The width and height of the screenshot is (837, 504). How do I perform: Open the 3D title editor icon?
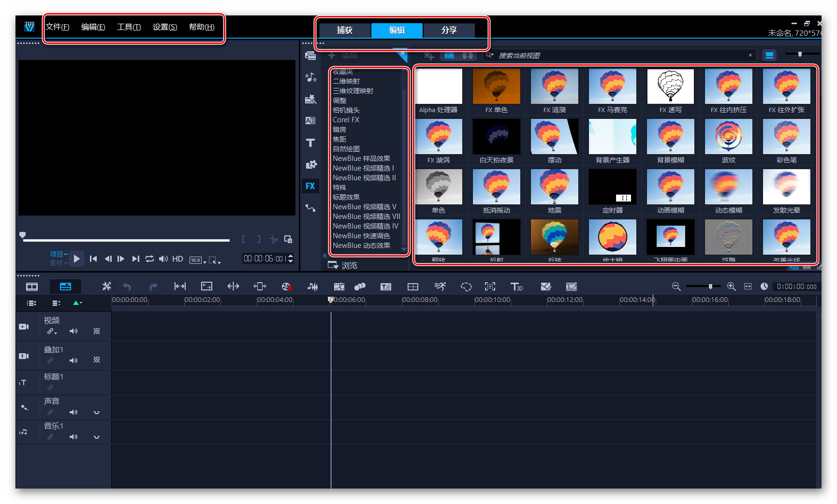(516, 287)
